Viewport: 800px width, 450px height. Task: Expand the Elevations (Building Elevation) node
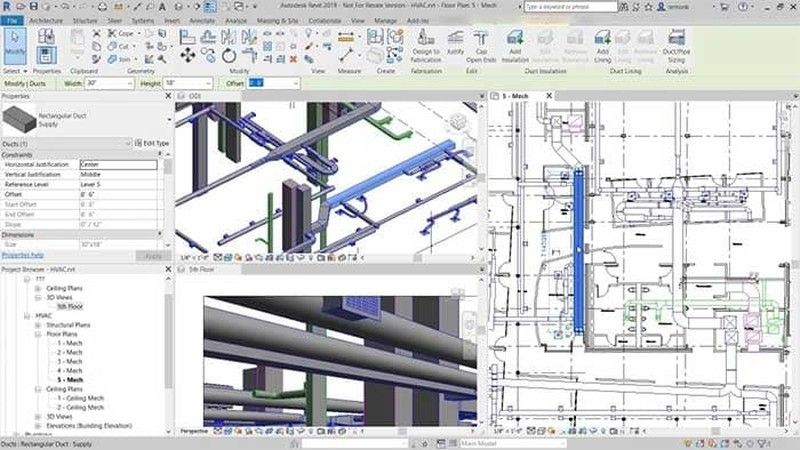coord(38,426)
